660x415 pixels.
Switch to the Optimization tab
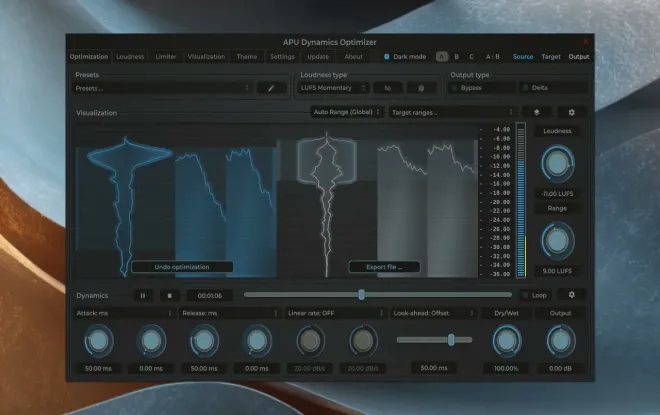click(x=89, y=57)
